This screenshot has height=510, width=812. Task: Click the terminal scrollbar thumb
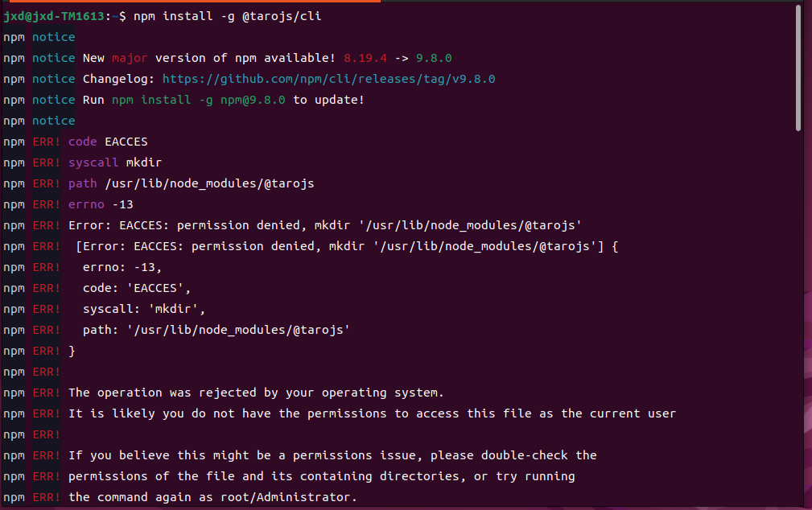point(798,68)
